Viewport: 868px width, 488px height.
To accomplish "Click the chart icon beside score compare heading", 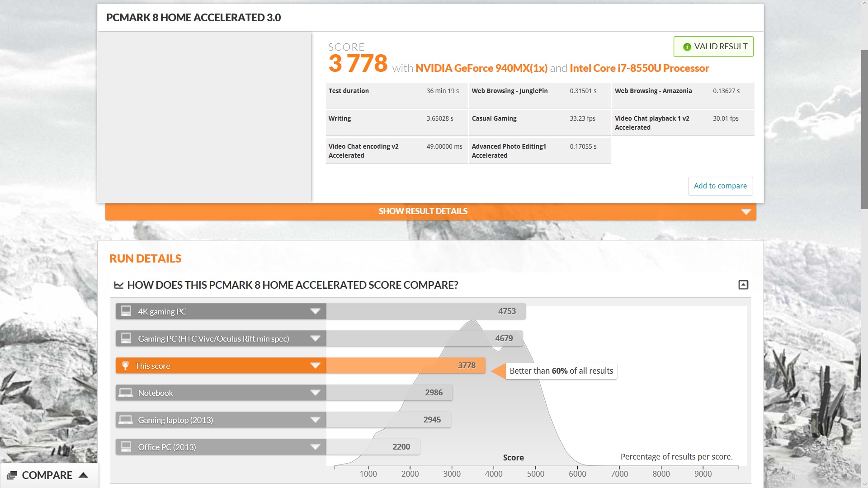I will [119, 285].
